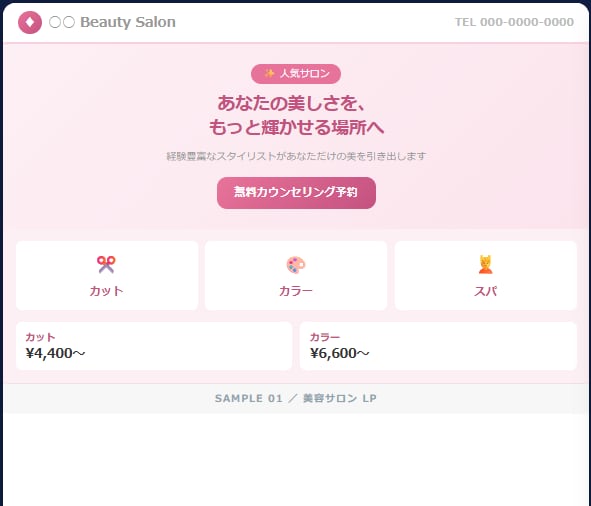This screenshot has width=591, height=506.
Task: Click the subtitle 経験豊富なスタイリスト text
Action: tap(296, 156)
